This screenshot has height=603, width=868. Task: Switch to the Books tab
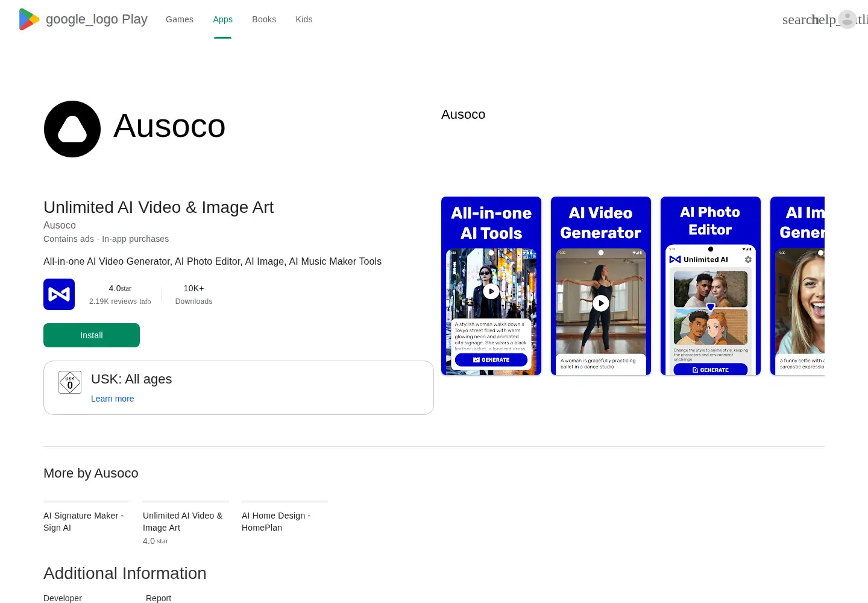click(x=264, y=19)
